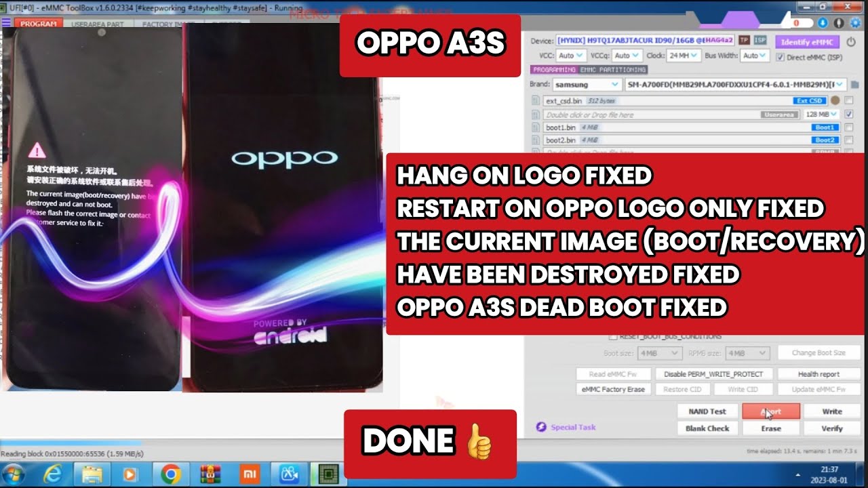Click the file icon beside boot1.bin
This screenshot has height=488, width=868.
(x=535, y=127)
